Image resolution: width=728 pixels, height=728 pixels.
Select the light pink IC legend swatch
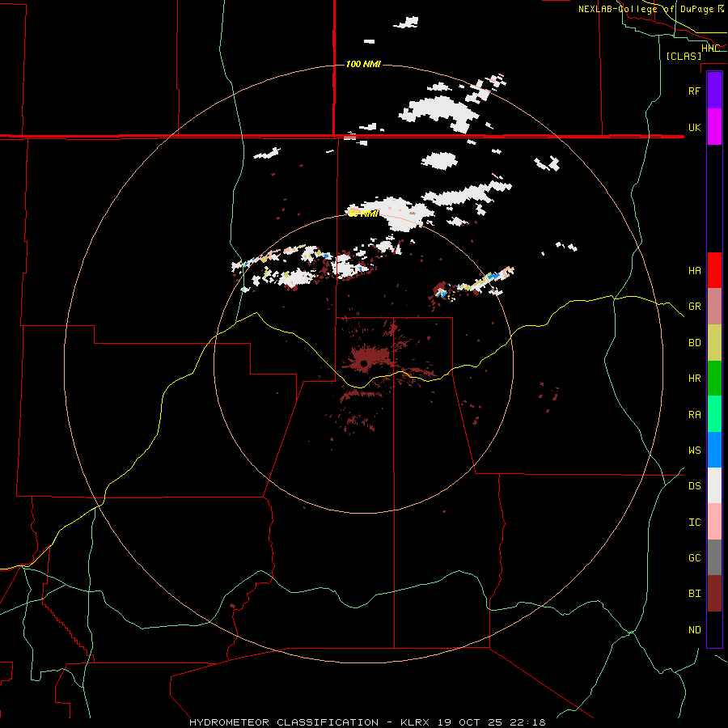pos(714,522)
